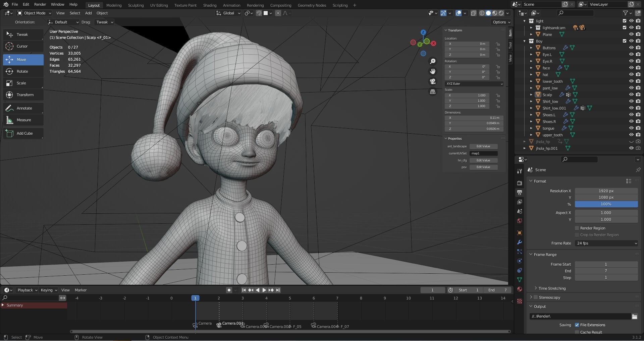Image resolution: width=644 pixels, height=341 pixels.
Task: Hide the Scalp object in viewport
Action: tap(631, 95)
